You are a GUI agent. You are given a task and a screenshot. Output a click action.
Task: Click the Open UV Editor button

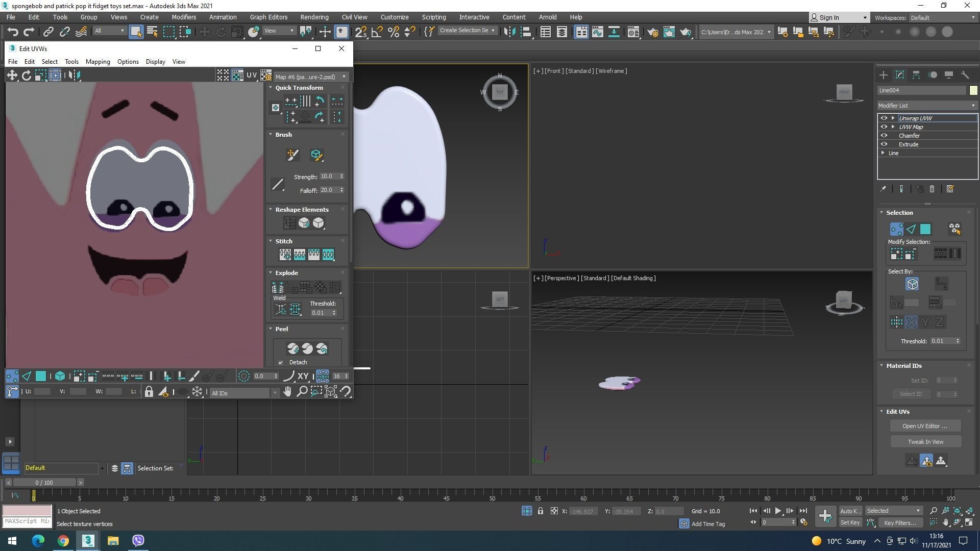(x=924, y=426)
